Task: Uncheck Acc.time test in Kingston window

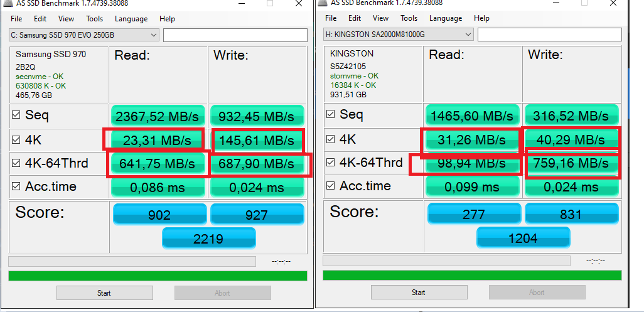Action: pyautogui.click(x=331, y=186)
